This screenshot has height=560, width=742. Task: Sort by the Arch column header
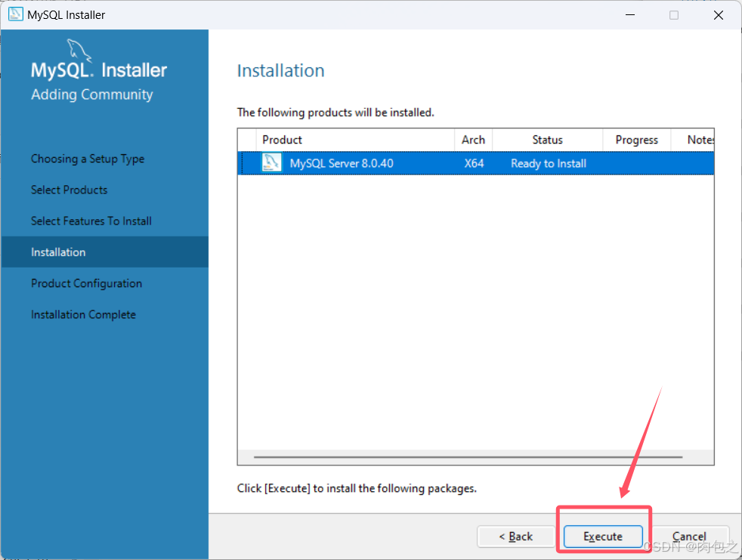[473, 140]
